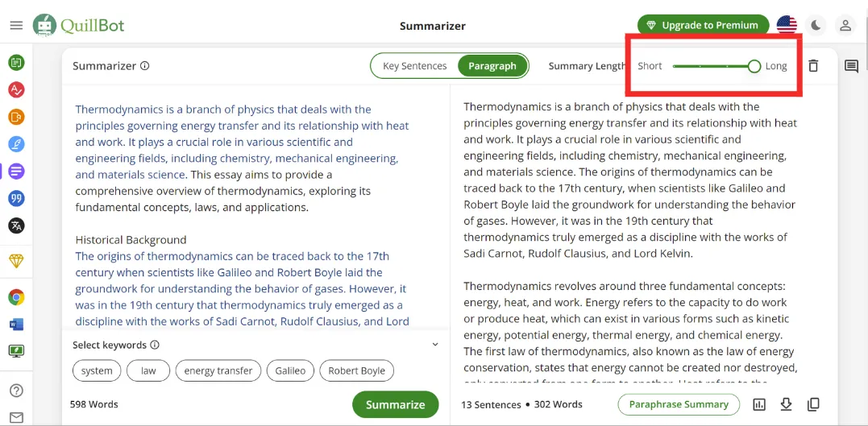The width and height of the screenshot is (868, 426).
Task: Open the language flag dropdown
Action: coord(787,26)
